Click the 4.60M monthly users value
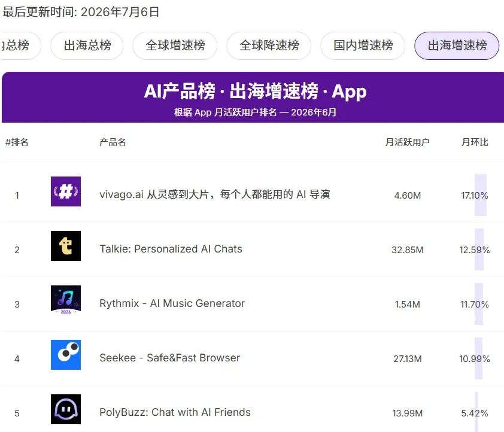 407,195
